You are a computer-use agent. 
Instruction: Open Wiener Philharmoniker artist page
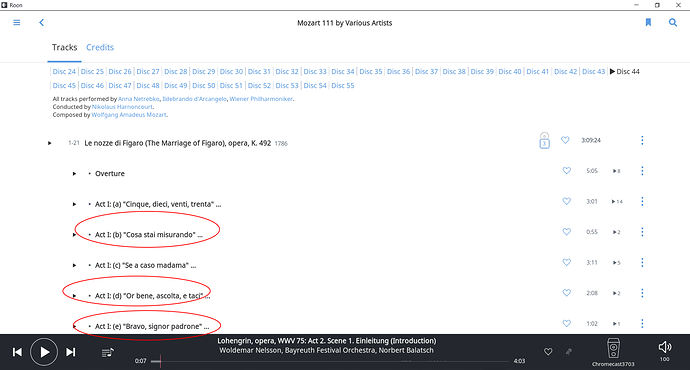(261, 99)
